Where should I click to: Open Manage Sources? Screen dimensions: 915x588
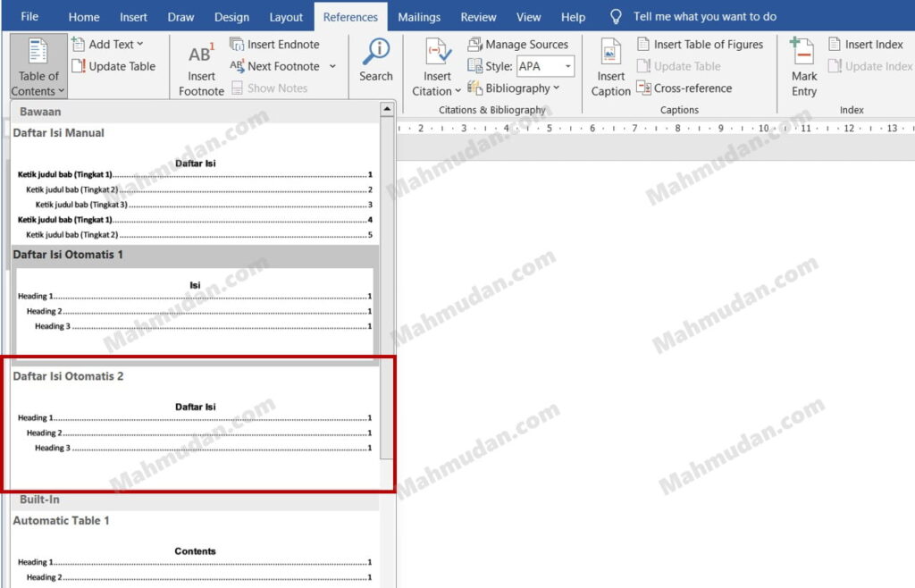[518, 44]
